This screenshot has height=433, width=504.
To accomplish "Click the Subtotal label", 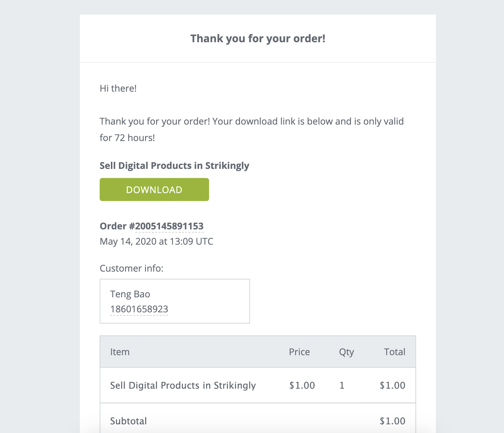I will 129,421.
